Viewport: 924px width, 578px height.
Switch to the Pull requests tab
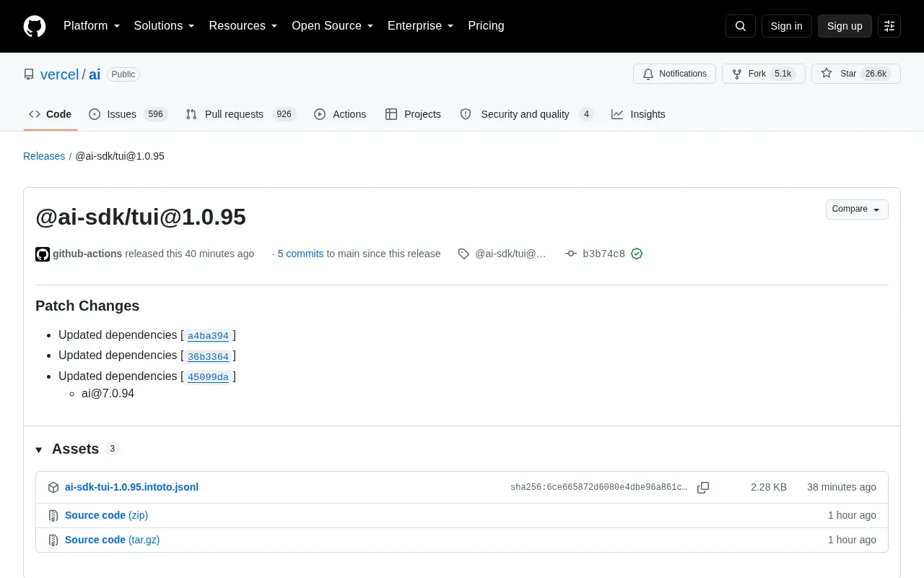240,114
